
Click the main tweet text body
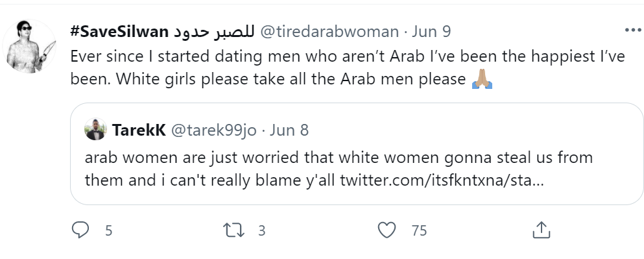348,68
